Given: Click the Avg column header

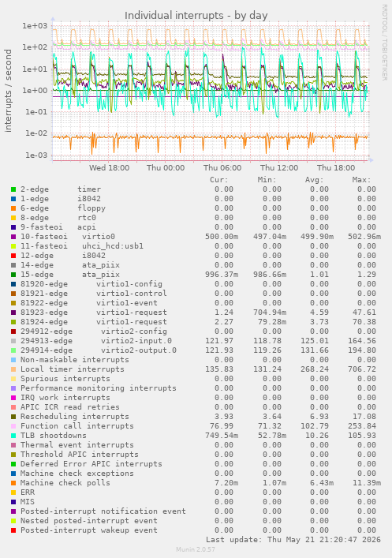Looking at the screenshot, I should pos(315,180).
